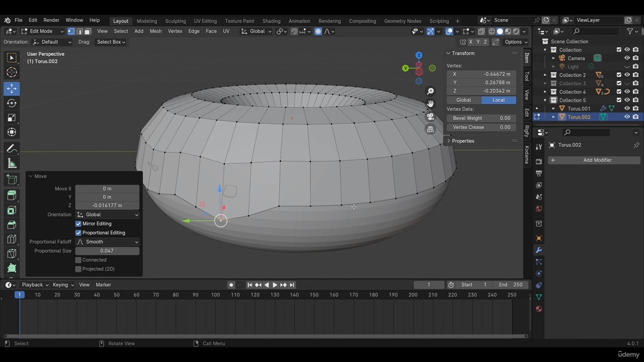
Task: Switch orthographic/perspective grid icon
Action: pyautogui.click(x=430, y=129)
